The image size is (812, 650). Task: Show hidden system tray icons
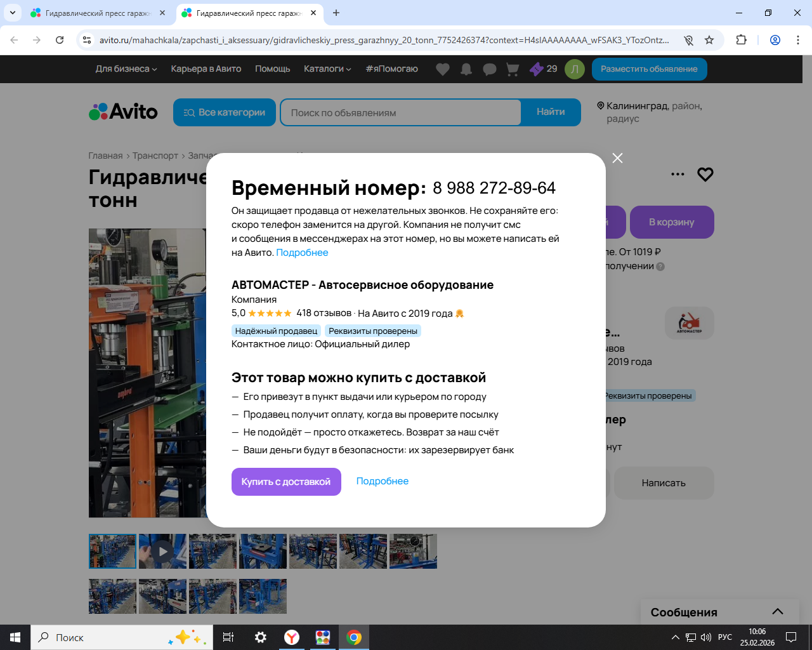[675, 637]
